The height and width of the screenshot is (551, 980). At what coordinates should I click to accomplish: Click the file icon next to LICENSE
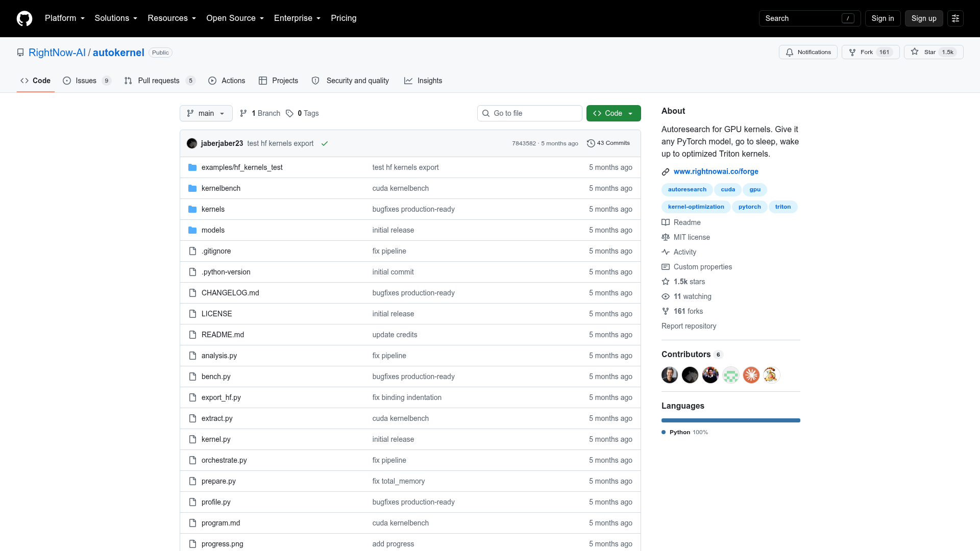pyautogui.click(x=192, y=314)
